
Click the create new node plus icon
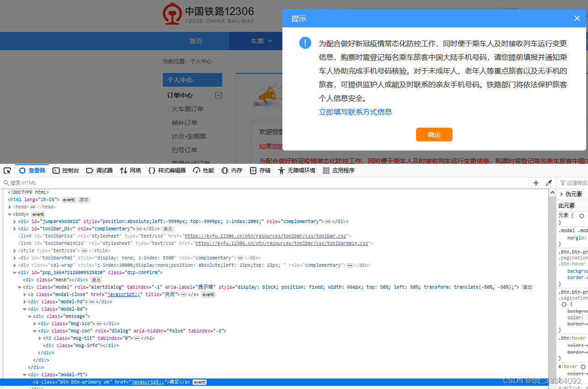point(536,183)
